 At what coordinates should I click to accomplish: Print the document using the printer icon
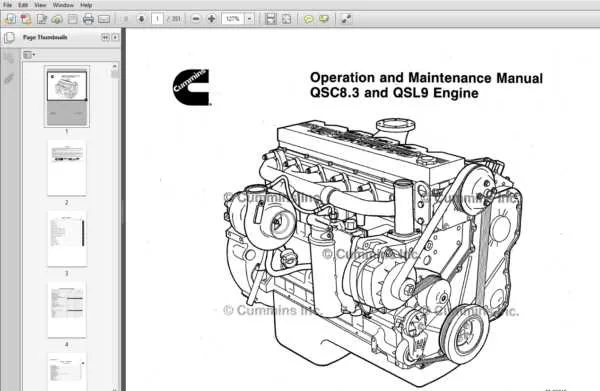coord(88,19)
